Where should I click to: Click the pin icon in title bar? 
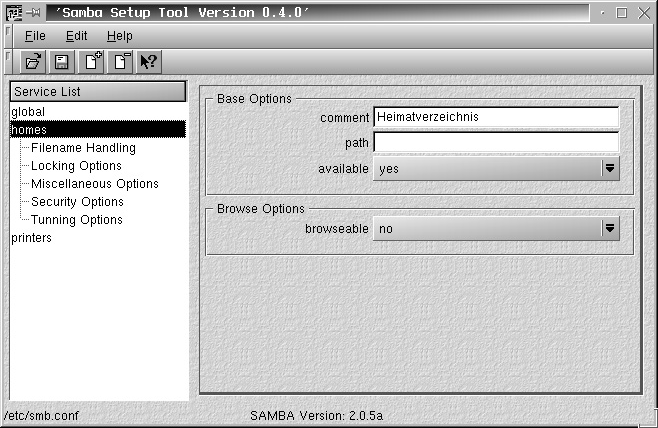pos(34,13)
